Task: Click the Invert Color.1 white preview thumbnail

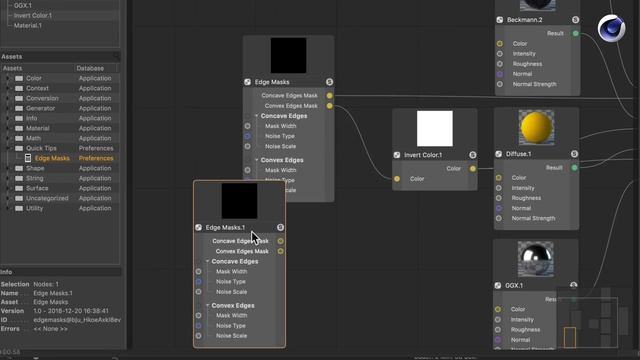Action: [x=435, y=129]
